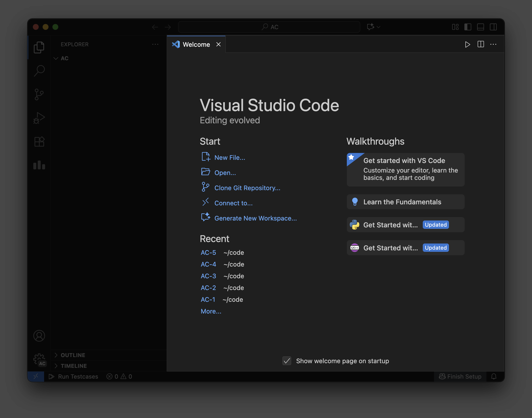Click the Clone Git Repository link

[x=247, y=188]
